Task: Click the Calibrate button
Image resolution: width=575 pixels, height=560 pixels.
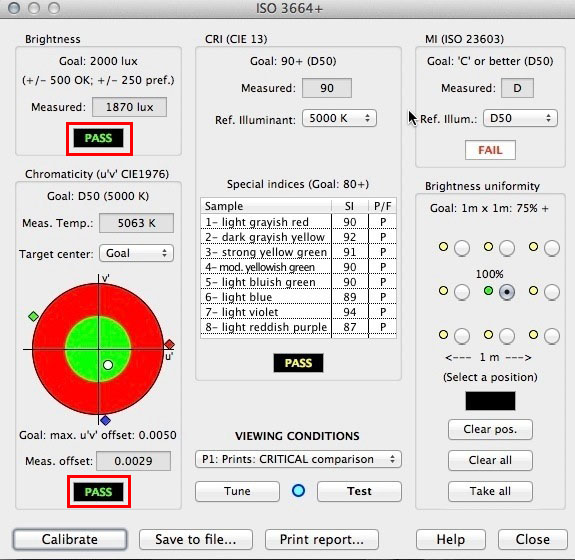Action: [70, 539]
